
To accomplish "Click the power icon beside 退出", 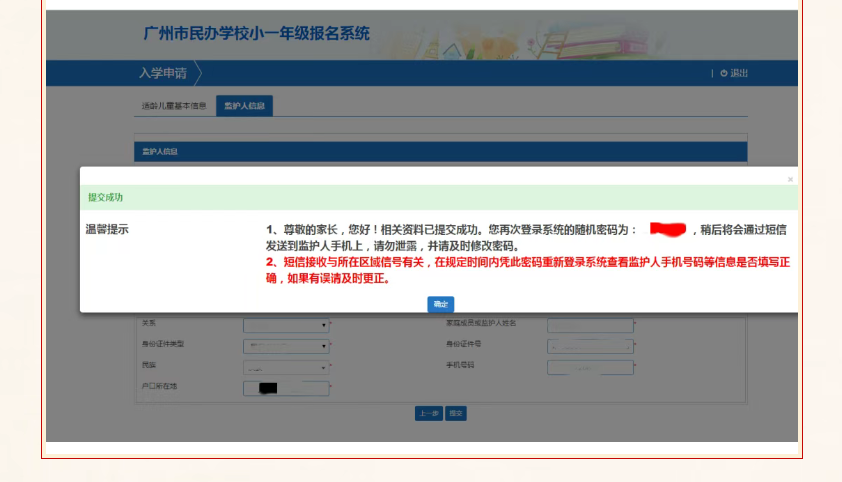I will pyautogui.click(x=724, y=73).
